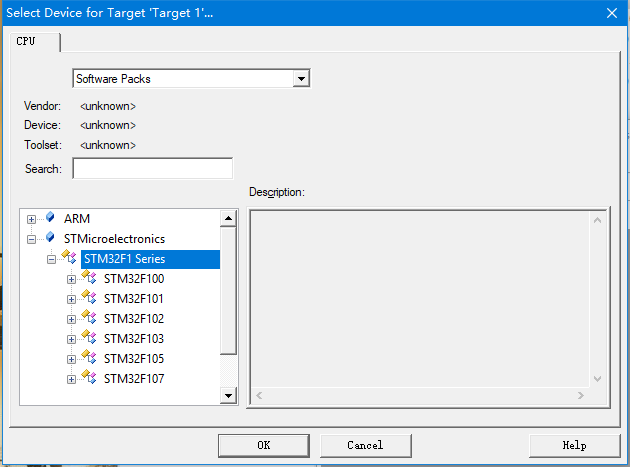This screenshot has width=630, height=467.
Task: Click the STM32F1 Series family icon
Action: [x=69, y=257]
